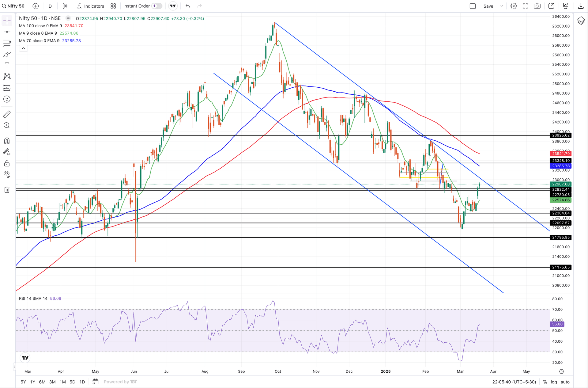
Task: Switch to the 1D date range
Action: pyautogui.click(x=82, y=382)
